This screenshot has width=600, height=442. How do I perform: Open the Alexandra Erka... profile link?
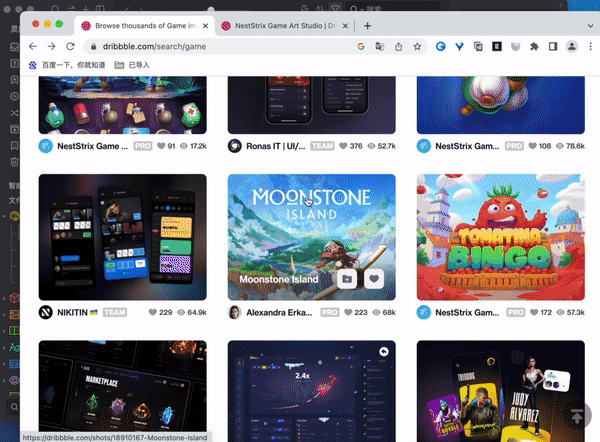pos(279,313)
